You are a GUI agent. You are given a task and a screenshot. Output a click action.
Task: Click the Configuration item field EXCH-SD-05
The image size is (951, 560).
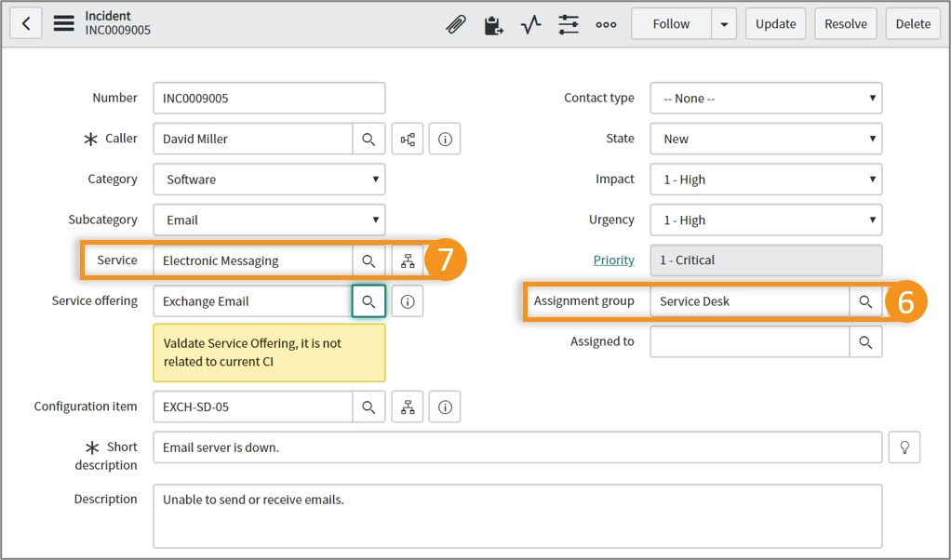(253, 407)
